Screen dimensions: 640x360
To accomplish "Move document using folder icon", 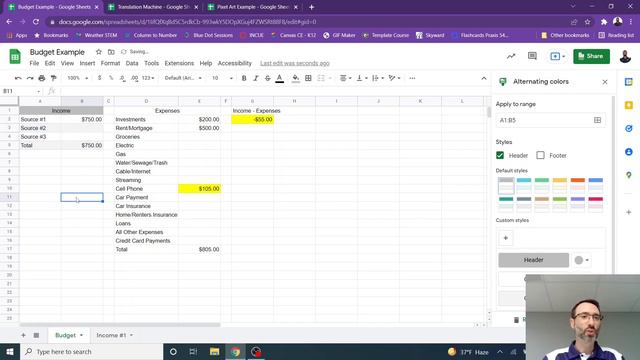I will (x=111, y=52).
